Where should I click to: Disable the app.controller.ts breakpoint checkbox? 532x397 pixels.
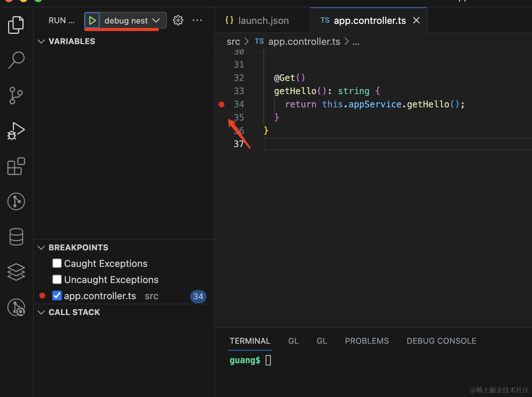(57, 296)
